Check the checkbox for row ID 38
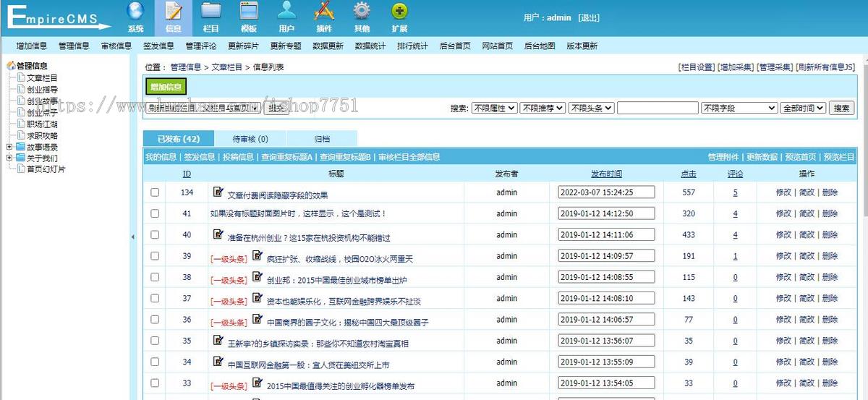The width and height of the screenshot is (868, 400). [155, 277]
